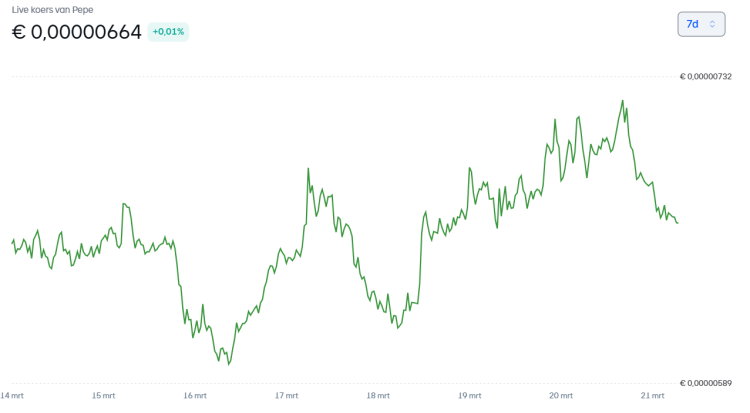Click the upper dashed gridline of the chart
This screenshot has width=750, height=413.
(340, 77)
